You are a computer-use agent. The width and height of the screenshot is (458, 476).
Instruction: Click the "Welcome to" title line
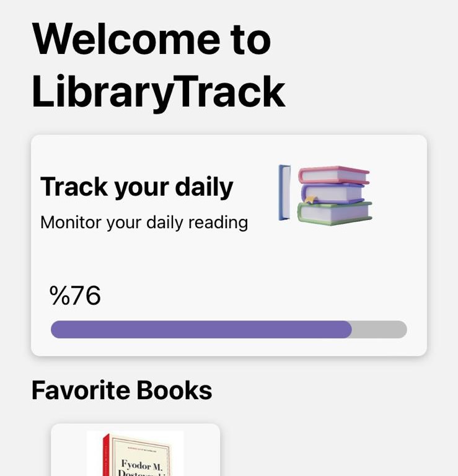151,38
